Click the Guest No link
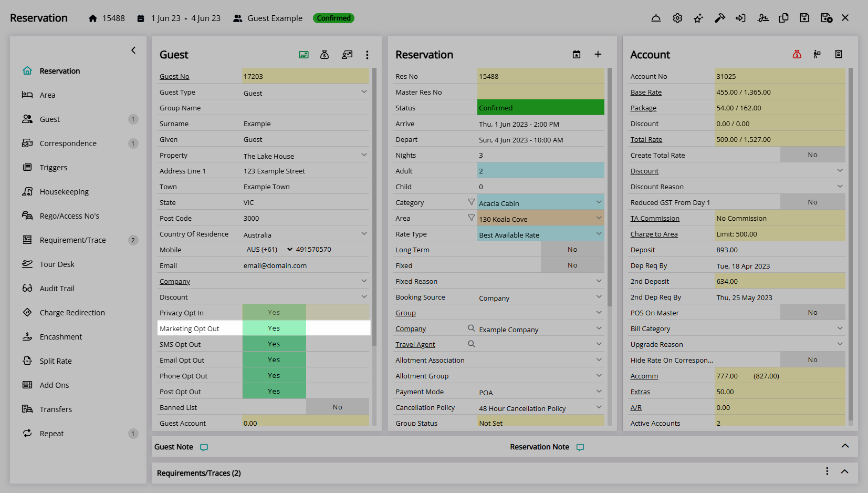Viewport: 868px width, 493px height. click(174, 76)
